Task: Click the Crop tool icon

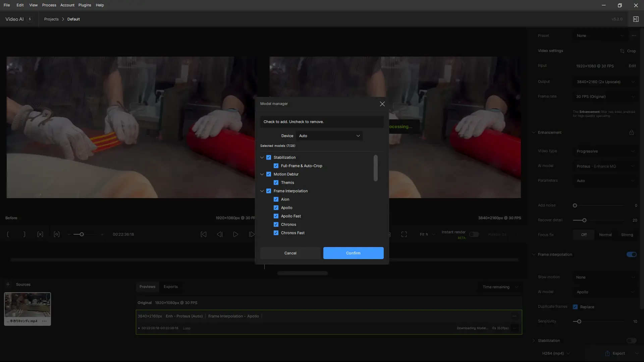Action: click(622, 51)
